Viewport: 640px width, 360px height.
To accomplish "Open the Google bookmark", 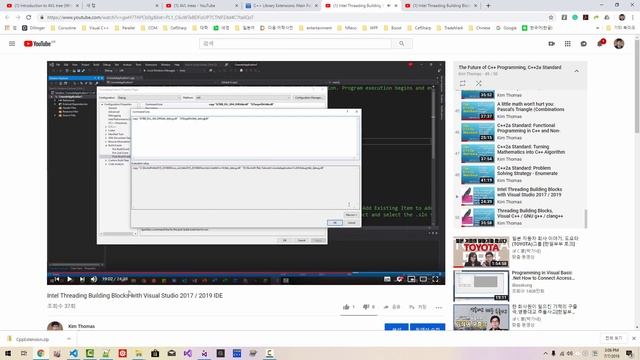I will (506, 28).
